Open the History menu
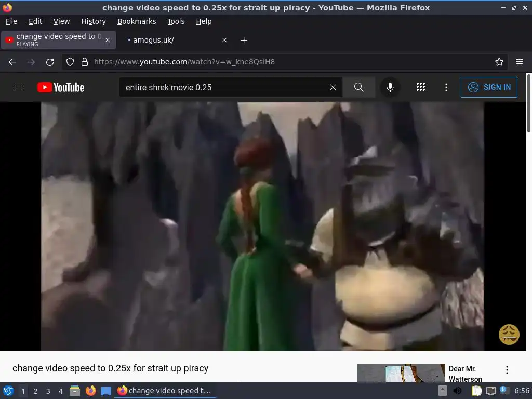The height and width of the screenshot is (399, 532). pyautogui.click(x=94, y=21)
